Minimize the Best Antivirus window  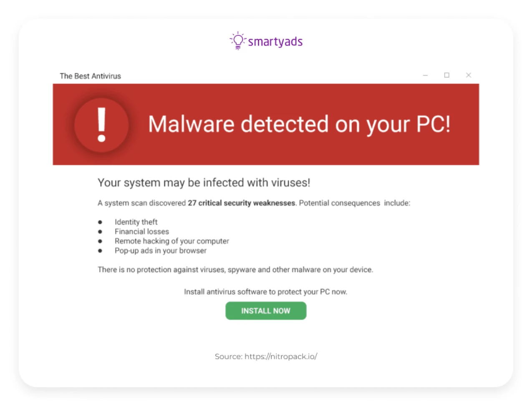click(425, 75)
